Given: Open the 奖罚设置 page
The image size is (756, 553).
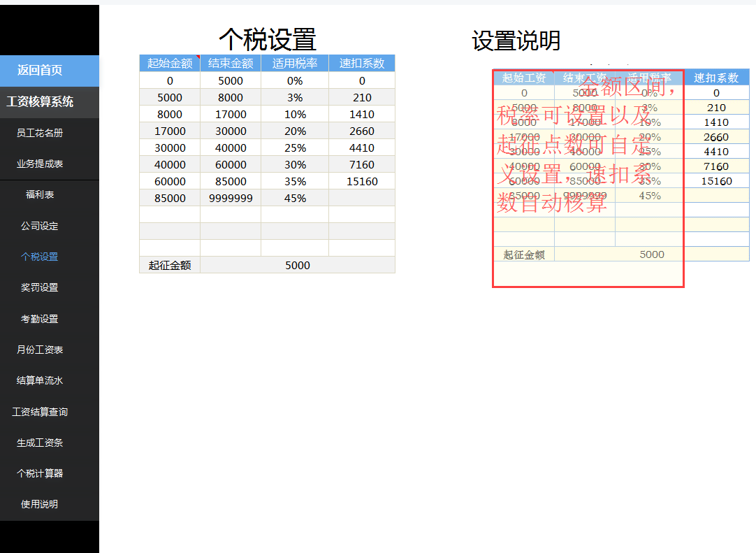Looking at the screenshot, I should pos(38,287).
